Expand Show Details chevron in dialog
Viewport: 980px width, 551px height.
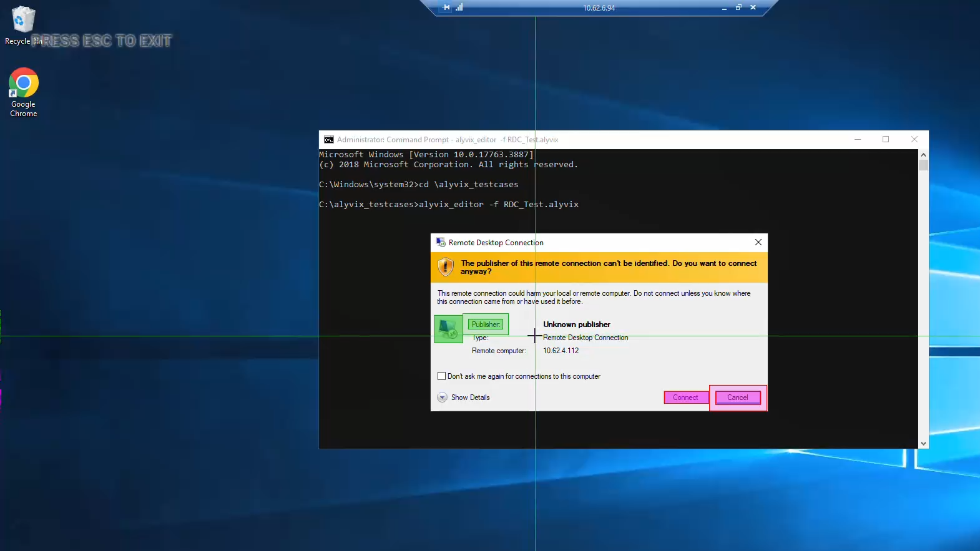[443, 397]
